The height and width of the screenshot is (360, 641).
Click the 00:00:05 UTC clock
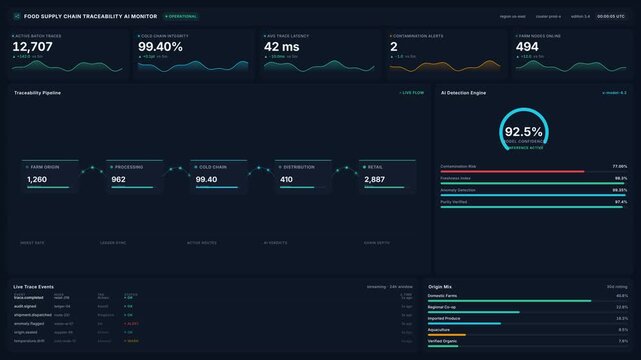click(x=611, y=16)
